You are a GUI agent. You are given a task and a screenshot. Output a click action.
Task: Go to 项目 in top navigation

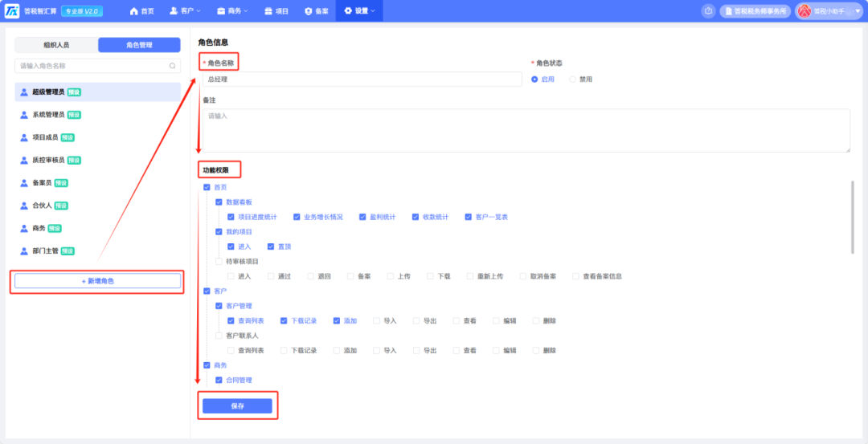coord(276,11)
